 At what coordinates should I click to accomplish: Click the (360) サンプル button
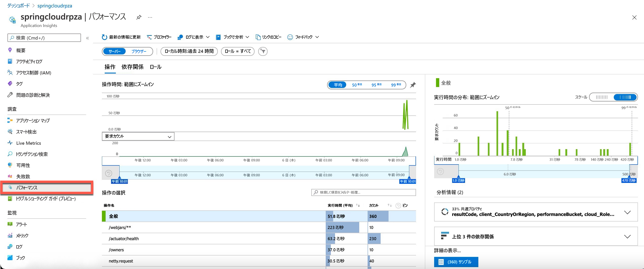pos(456,262)
